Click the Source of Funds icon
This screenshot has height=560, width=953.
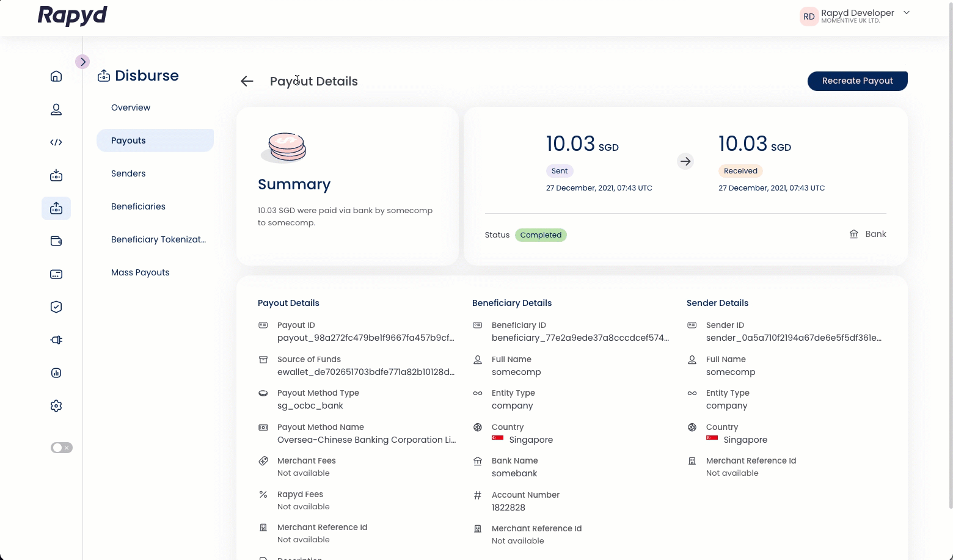coord(263,359)
